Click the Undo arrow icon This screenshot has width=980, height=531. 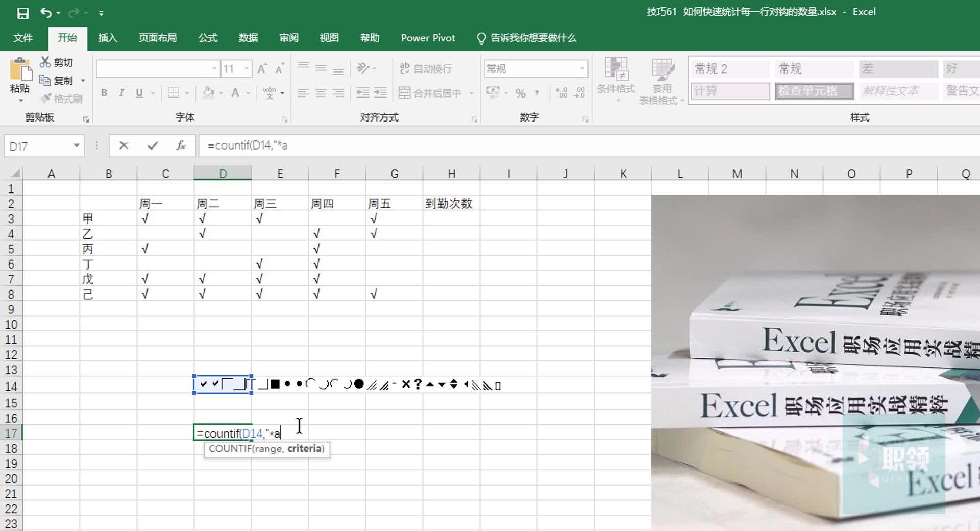click(46, 13)
